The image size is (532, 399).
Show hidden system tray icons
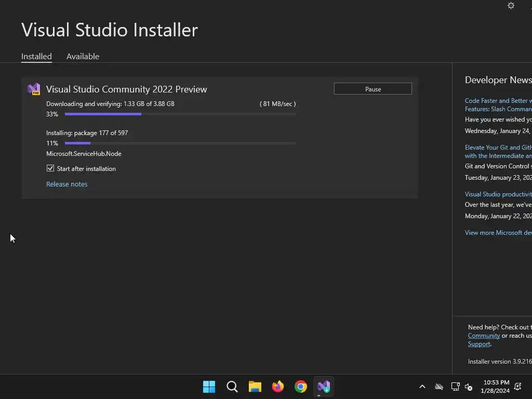[x=422, y=387]
